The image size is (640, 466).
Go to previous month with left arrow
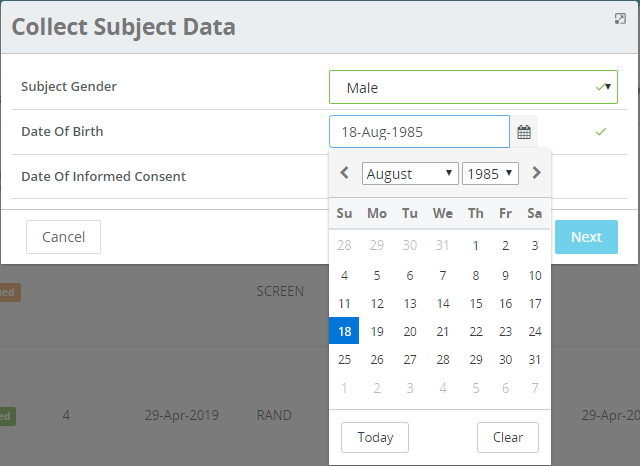[344, 173]
